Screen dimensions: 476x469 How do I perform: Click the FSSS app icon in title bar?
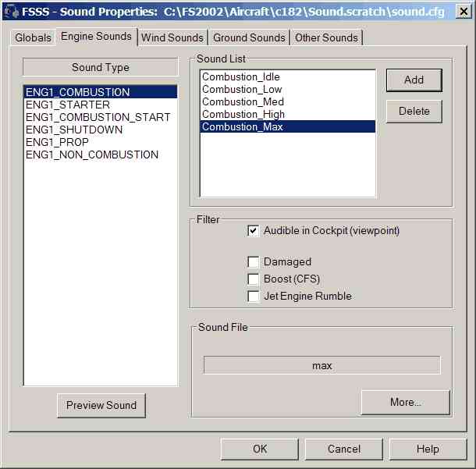(x=12, y=12)
